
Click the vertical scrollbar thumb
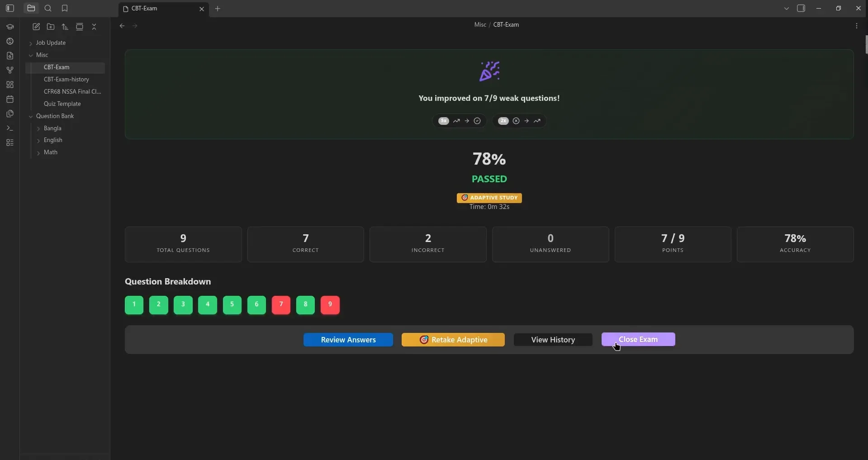[866, 44]
